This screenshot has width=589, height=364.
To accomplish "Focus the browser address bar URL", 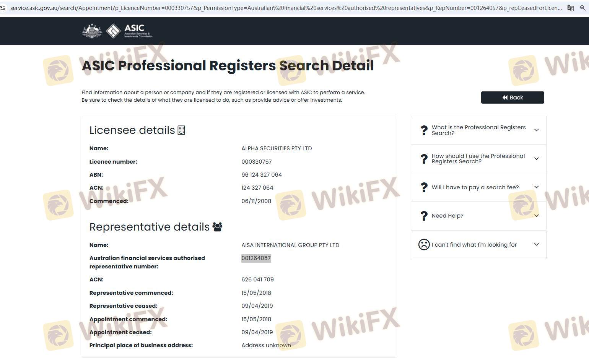I will 286,8.
